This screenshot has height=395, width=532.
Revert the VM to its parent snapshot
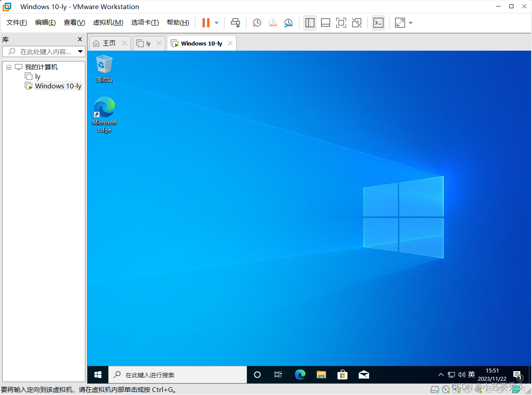click(x=273, y=23)
